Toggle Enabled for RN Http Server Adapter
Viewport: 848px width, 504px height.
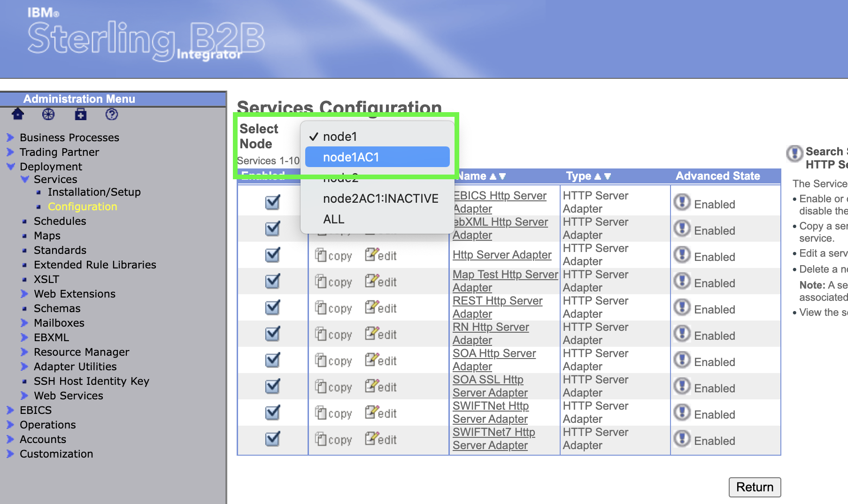tap(273, 334)
